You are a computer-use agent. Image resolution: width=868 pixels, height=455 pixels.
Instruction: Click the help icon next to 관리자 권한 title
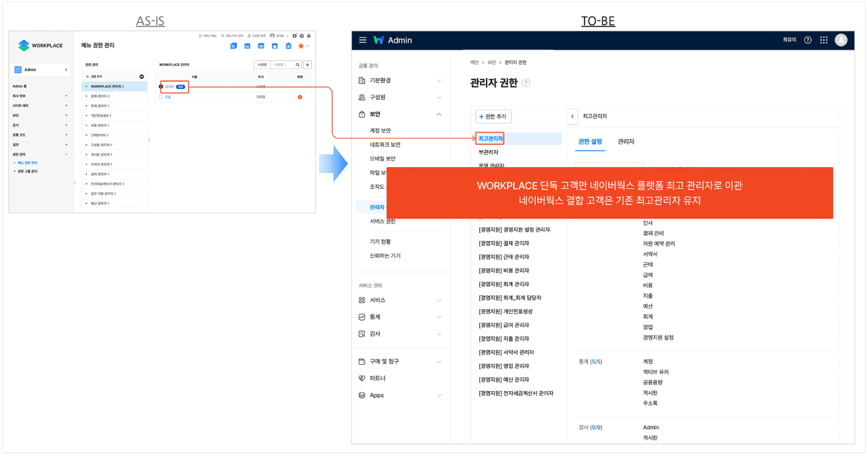526,83
